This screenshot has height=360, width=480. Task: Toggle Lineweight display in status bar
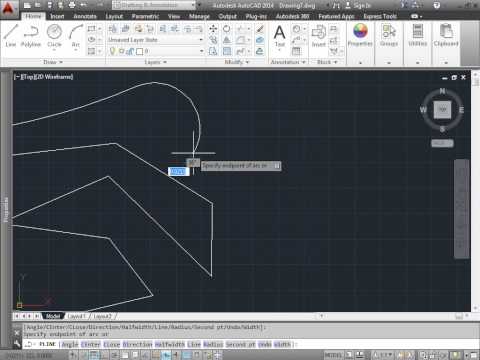pyautogui.click(x=177, y=355)
